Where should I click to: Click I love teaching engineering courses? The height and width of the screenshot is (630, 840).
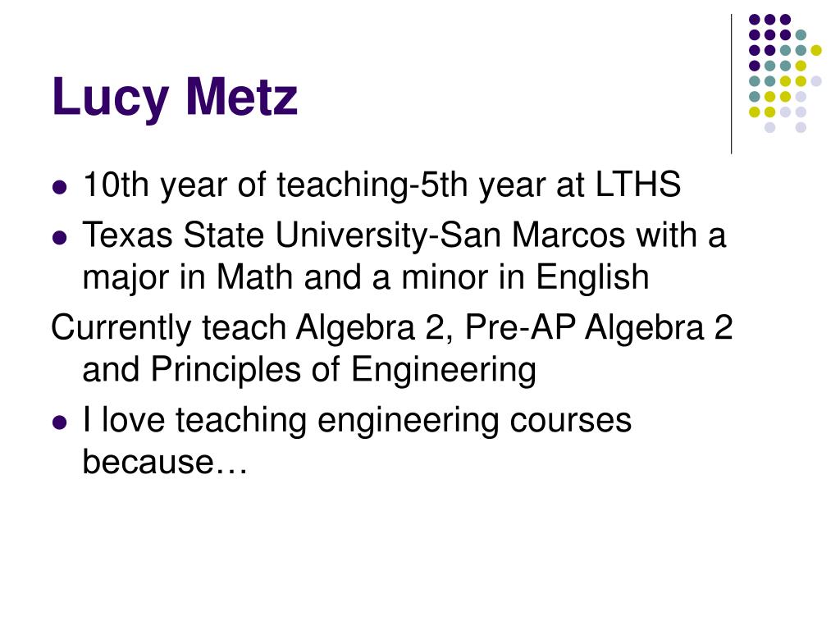click(357, 421)
